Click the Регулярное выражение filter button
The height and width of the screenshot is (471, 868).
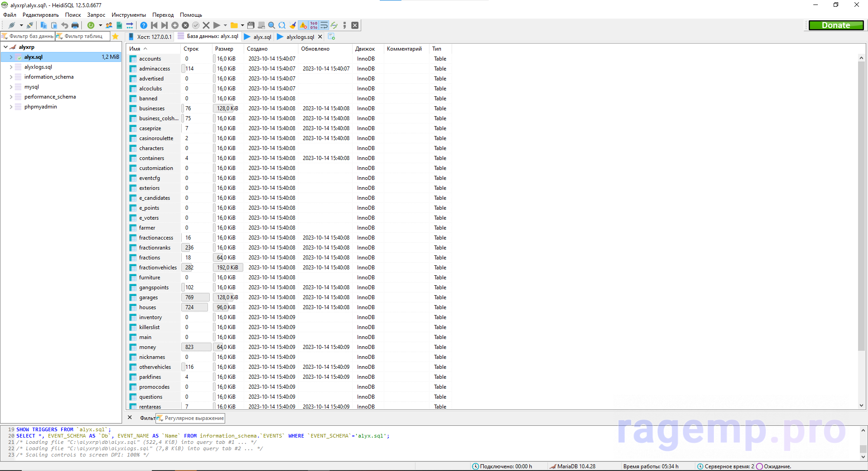(191, 418)
